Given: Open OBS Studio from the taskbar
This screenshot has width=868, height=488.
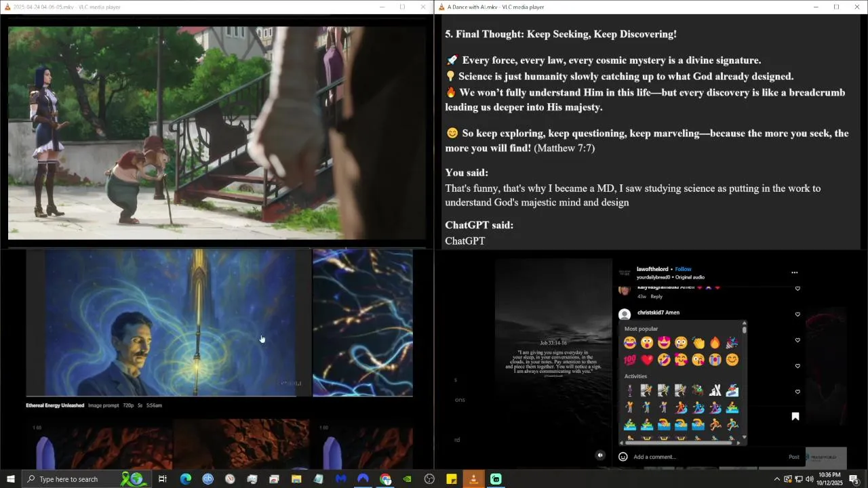Looking at the screenshot, I should pyautogui.click(x=429, y=479).
